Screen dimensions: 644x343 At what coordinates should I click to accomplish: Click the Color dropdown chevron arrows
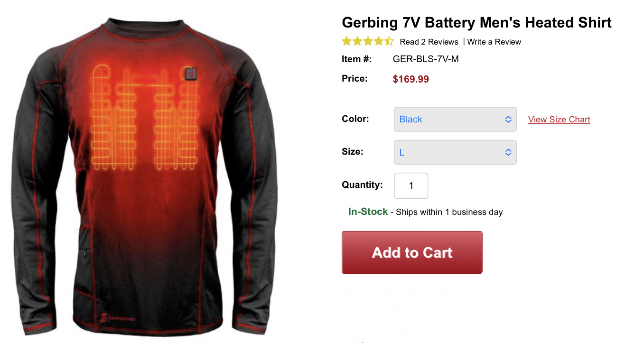coord(508,120)
